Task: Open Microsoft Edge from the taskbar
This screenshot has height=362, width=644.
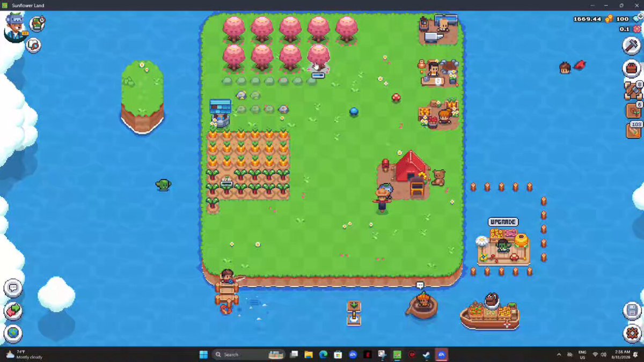Action: point(323,354)
